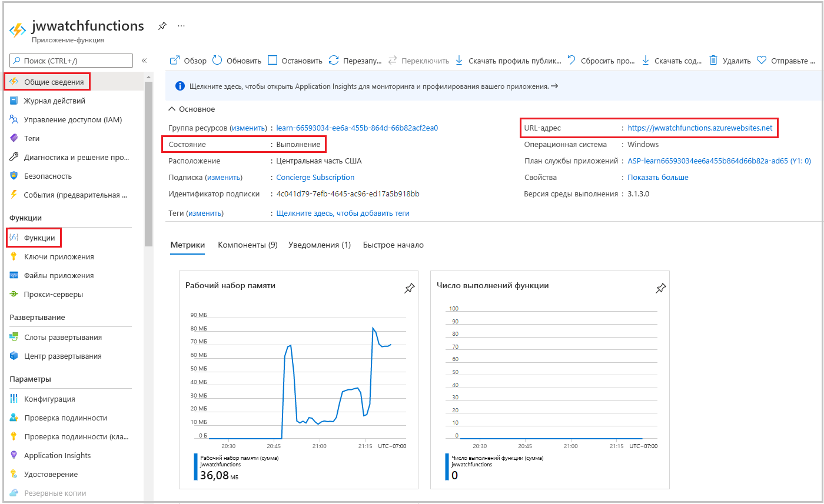This screenshot has height=504, width=824.
Task: Select Прокси-серверы icon in sidebar
Action: click(x=14, y=294)
